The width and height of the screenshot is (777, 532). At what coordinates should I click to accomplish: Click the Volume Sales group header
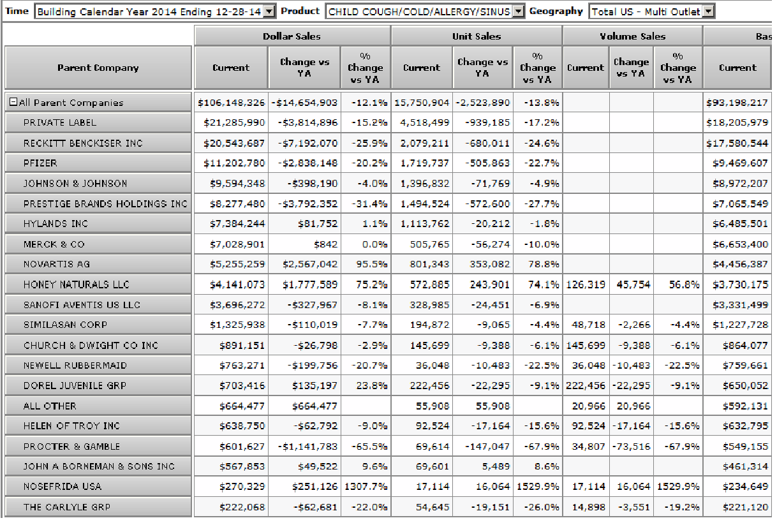(x=632, y=36)
